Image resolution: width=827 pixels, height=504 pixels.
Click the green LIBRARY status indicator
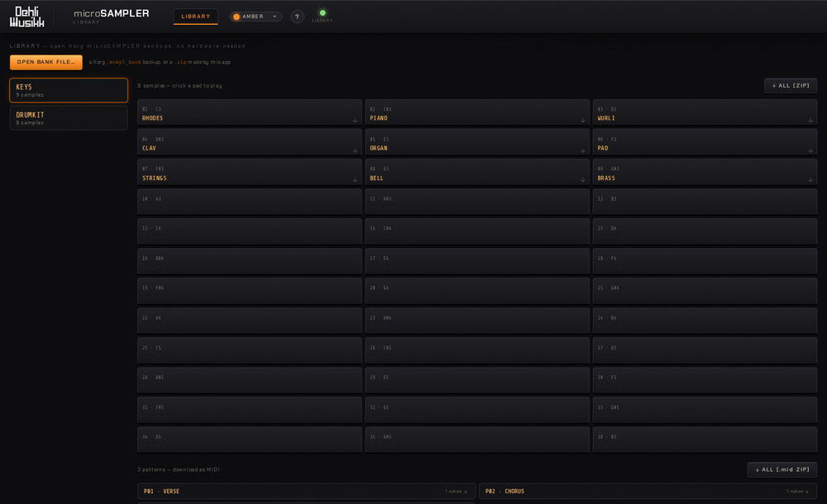point(323,16)
